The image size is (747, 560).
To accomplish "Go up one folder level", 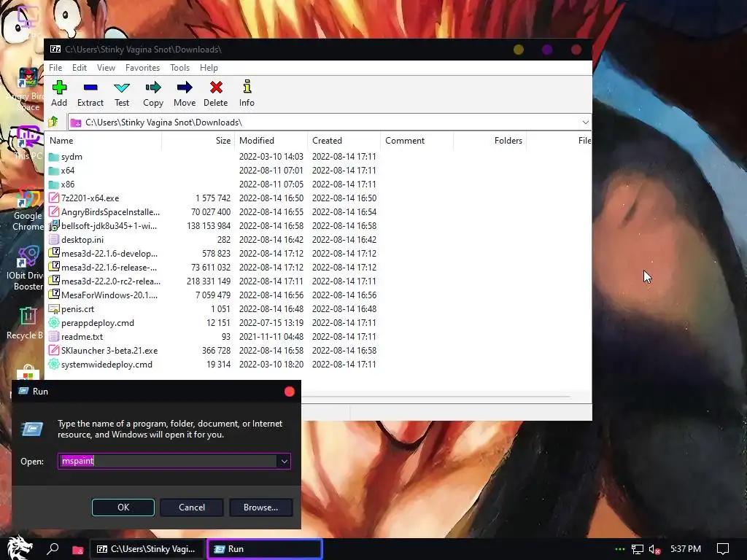I will point(53,122).
